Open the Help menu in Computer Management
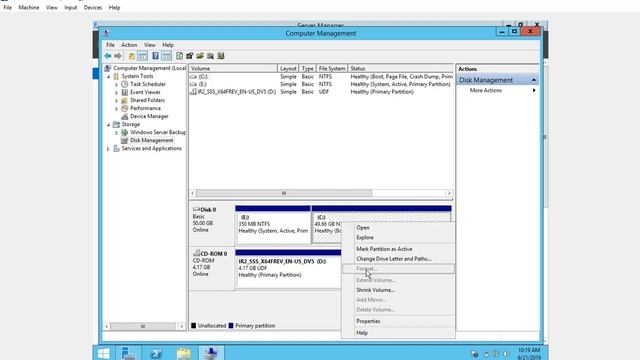This screenshot has width=640, height=360. click(168, 45)
